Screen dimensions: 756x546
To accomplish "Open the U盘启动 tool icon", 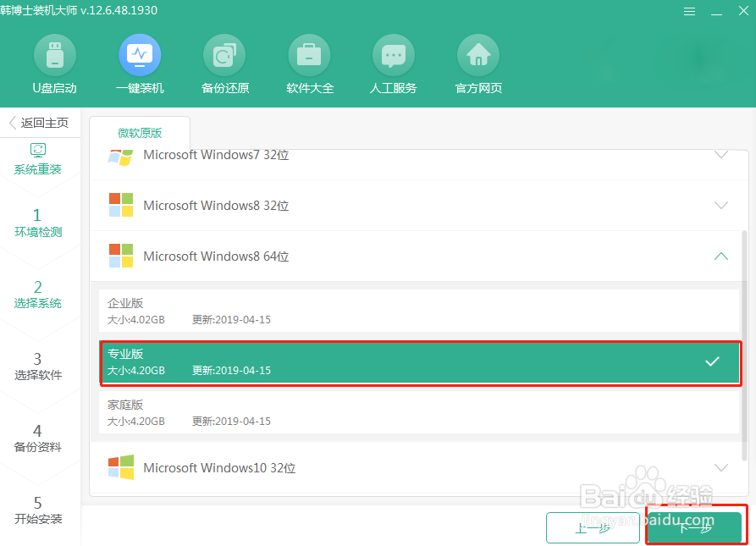I will 54,55.
